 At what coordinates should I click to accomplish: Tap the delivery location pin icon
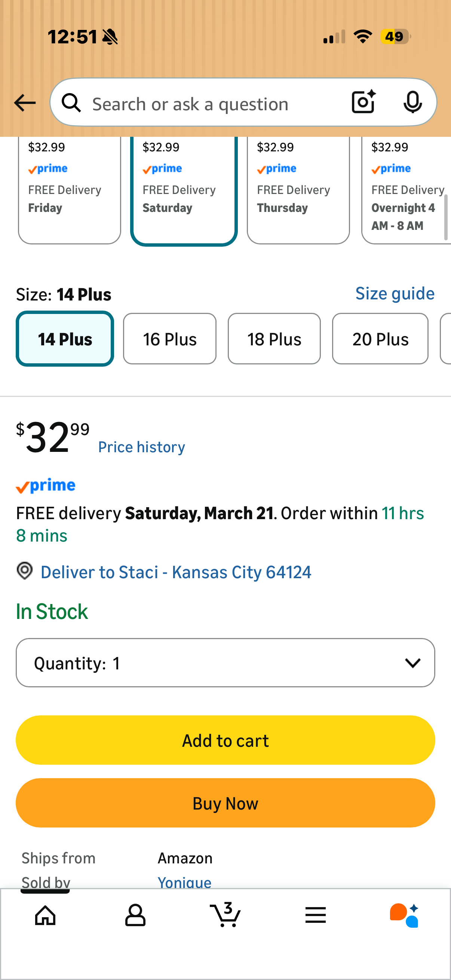pos(25,571)
